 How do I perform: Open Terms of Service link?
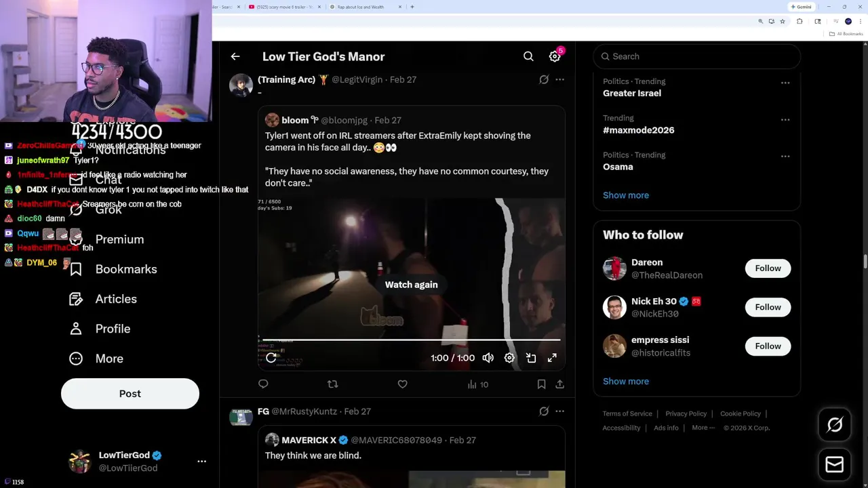coord(627,413)
